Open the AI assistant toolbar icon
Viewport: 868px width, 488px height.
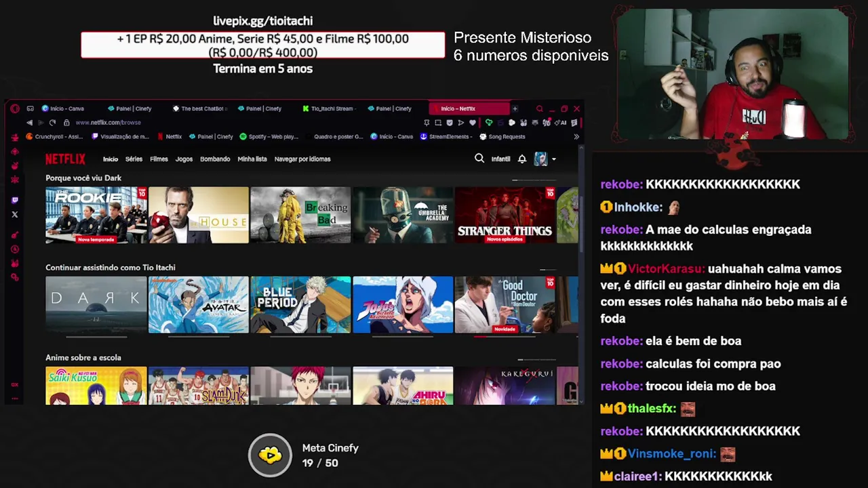coord(561,123)
